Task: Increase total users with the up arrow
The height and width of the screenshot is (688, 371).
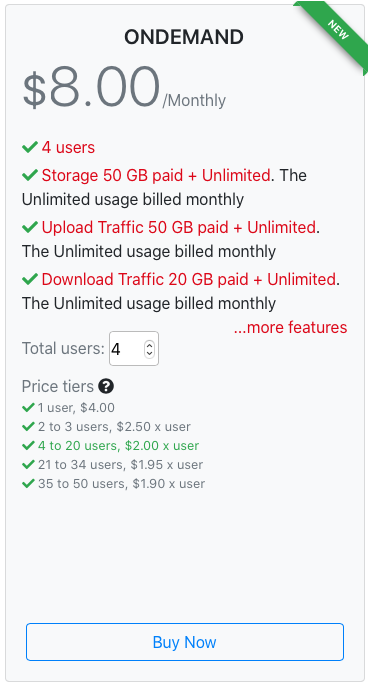Action: coord(149,345)
